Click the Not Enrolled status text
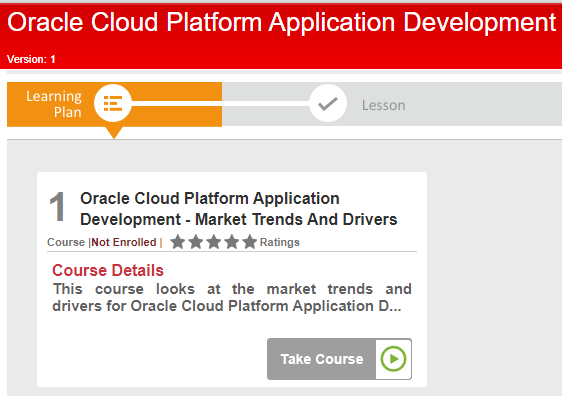Viewport: 562px width, 396px height. 124,242
